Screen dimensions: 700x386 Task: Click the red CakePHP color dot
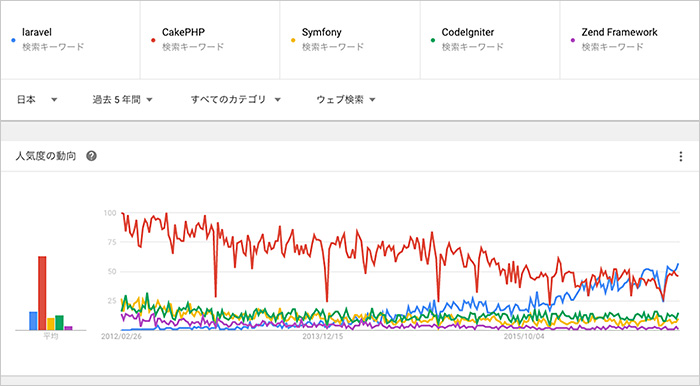[x=153, y=40]
